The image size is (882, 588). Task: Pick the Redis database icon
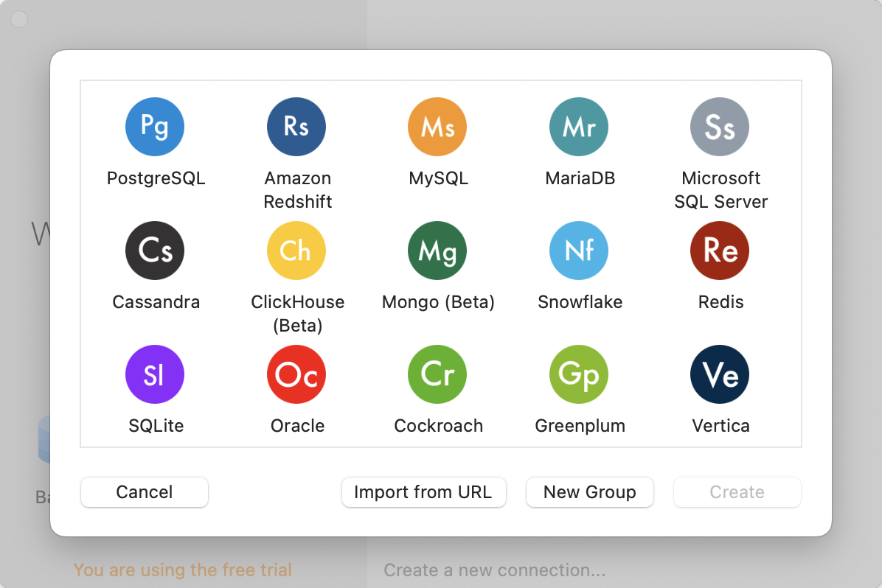click(x=720, y=251)
